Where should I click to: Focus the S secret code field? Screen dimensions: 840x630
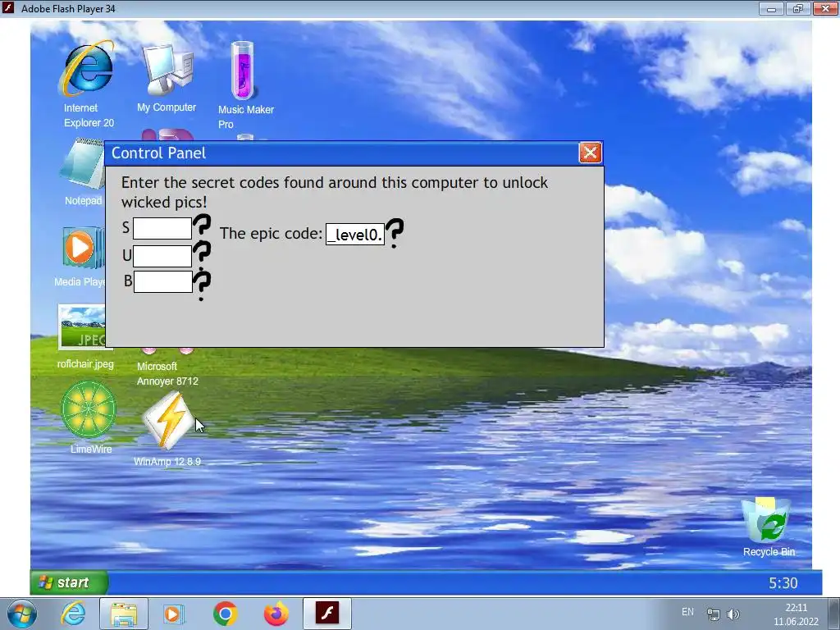(162, 228)
